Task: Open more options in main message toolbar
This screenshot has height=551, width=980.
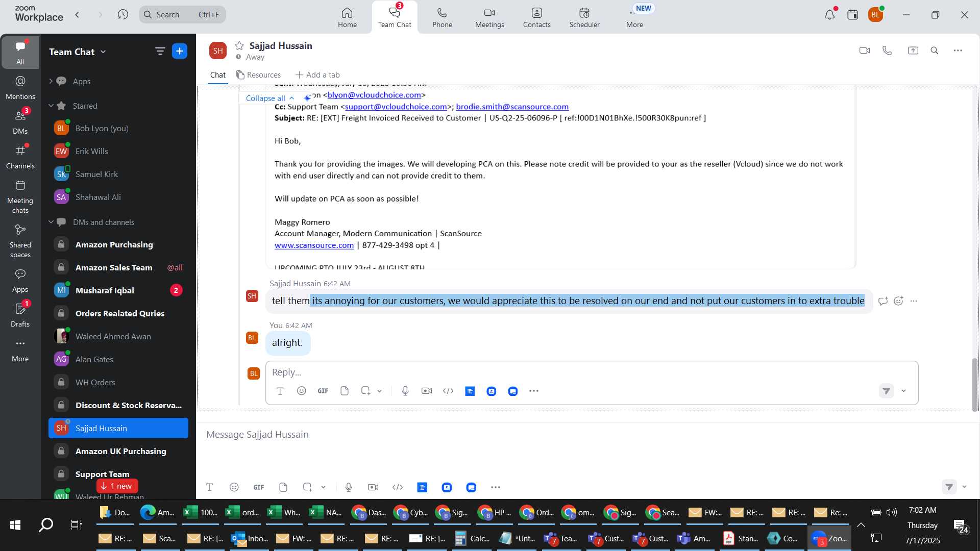Action: tap(496, 487)
